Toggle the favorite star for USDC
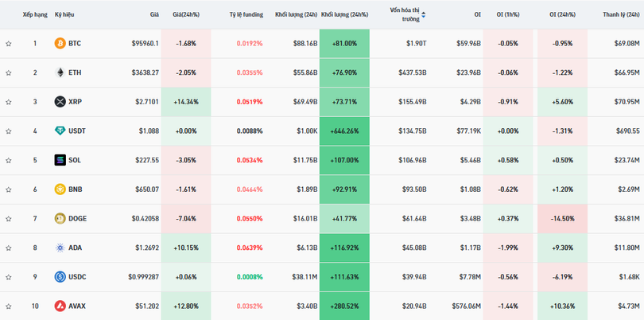 click(x=9, y=277)
